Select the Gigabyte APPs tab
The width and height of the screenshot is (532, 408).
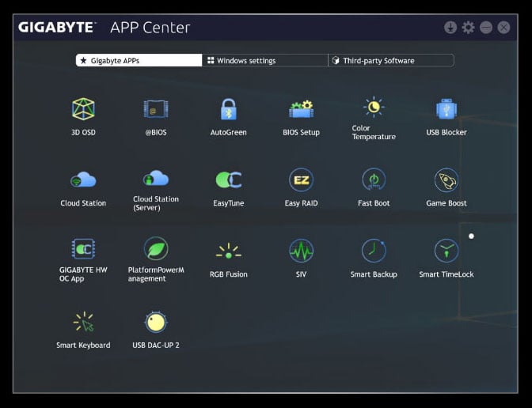pyautogui.click(x=139, y=60)
